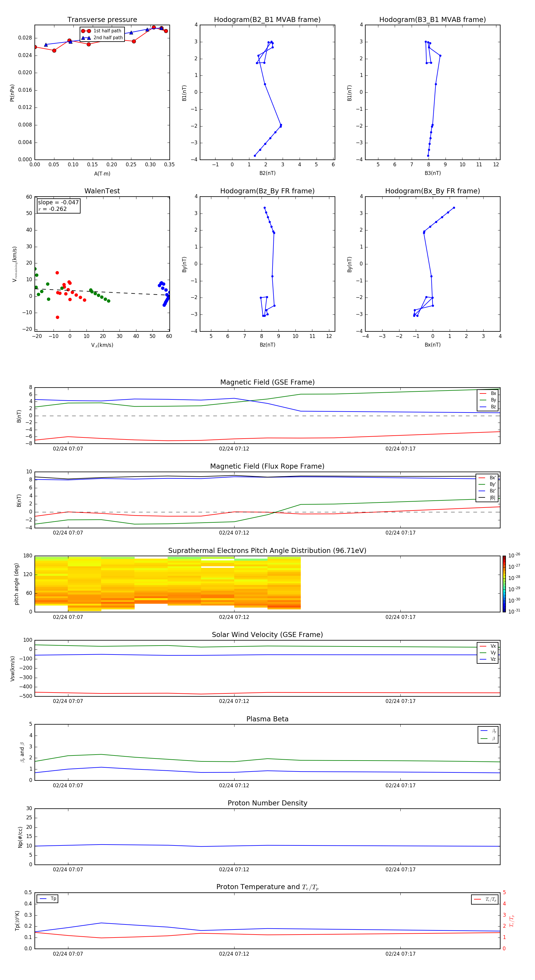The image size is (535, 980).
Task: Click the Te/Tp legend in the temperature plot
Action: (x=485, y=899)
